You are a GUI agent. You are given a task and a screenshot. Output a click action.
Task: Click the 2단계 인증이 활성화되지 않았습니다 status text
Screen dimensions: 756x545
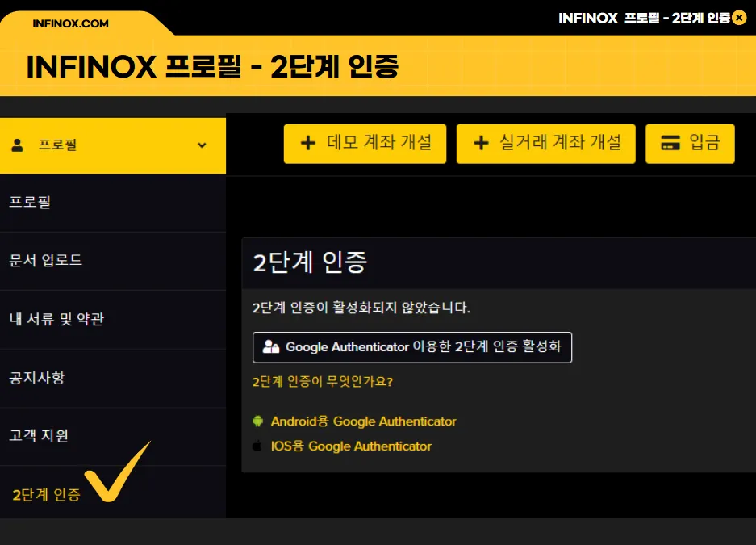pyautogui.click(x=361, y=308)
